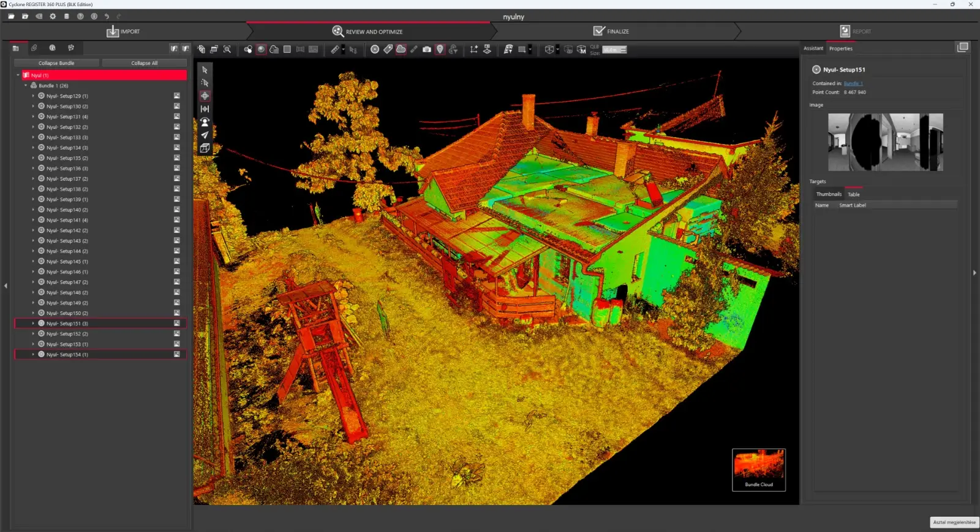
Task: Click the Bundle Cloud thumbnail
Action: tap(758, 469)
